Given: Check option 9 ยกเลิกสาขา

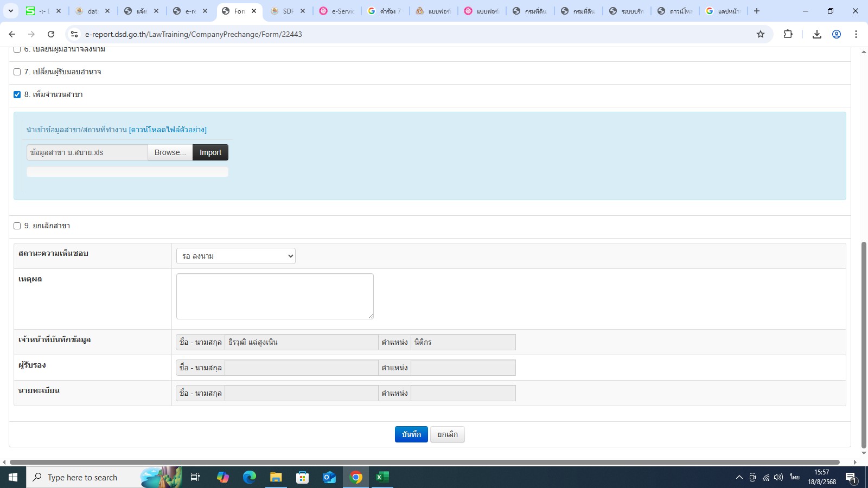Looking at the screenshot, I should tap(17, 226).
